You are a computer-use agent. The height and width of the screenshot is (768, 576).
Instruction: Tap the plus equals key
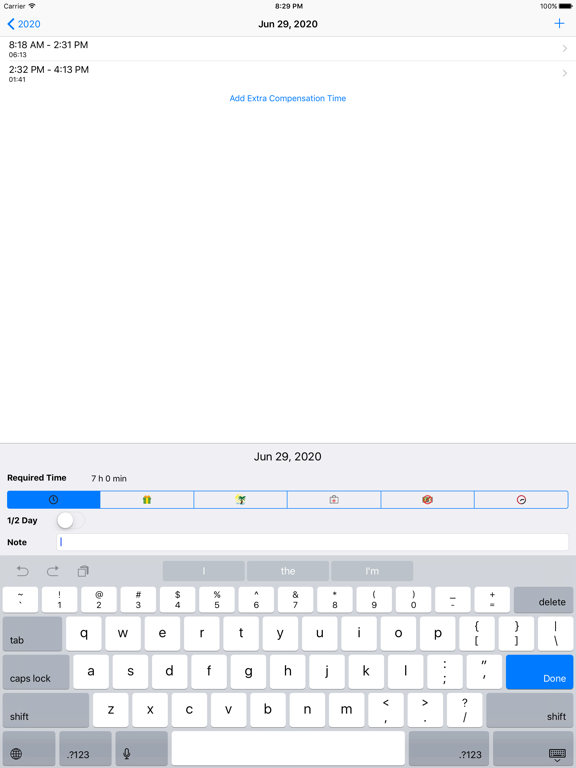tap(492, 600)
